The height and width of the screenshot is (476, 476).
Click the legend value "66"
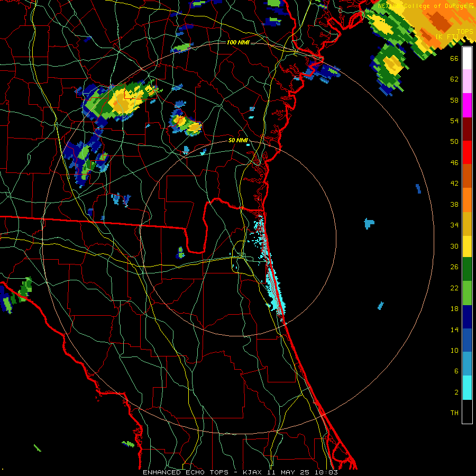click(454, 58)
